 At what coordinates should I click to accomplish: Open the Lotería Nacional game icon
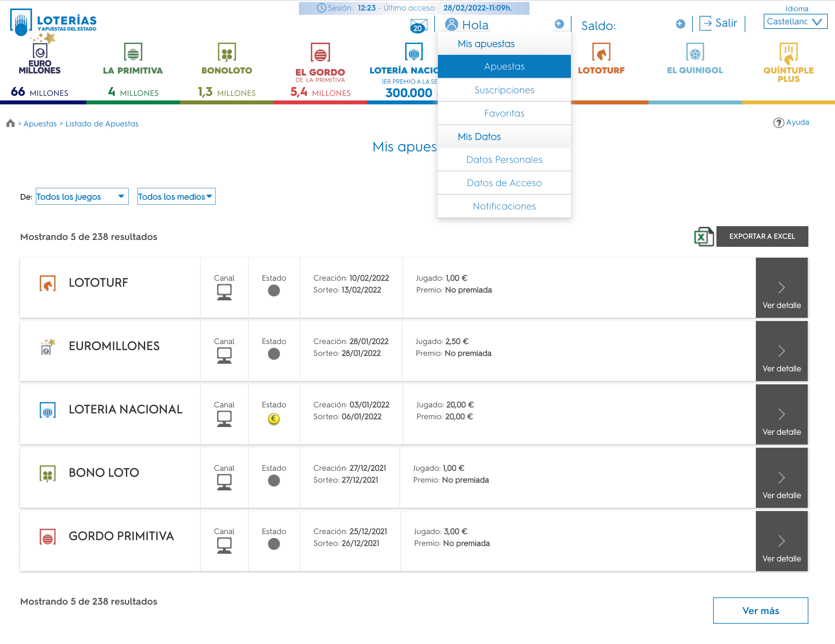[414, 52]
